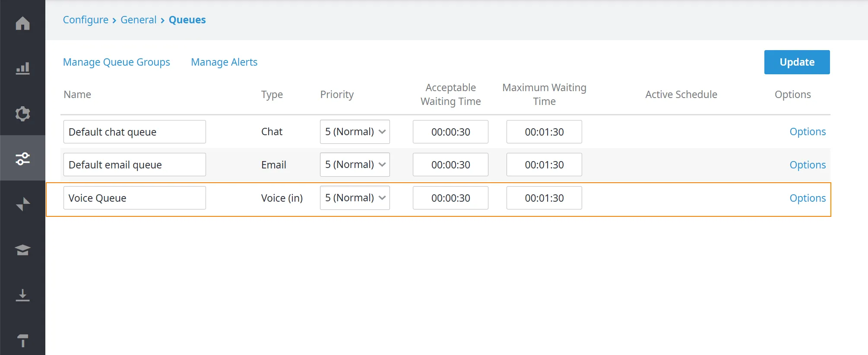Edit Maximum Waiting Time for Default email queue
868x355 pixels.
[544, 165]
